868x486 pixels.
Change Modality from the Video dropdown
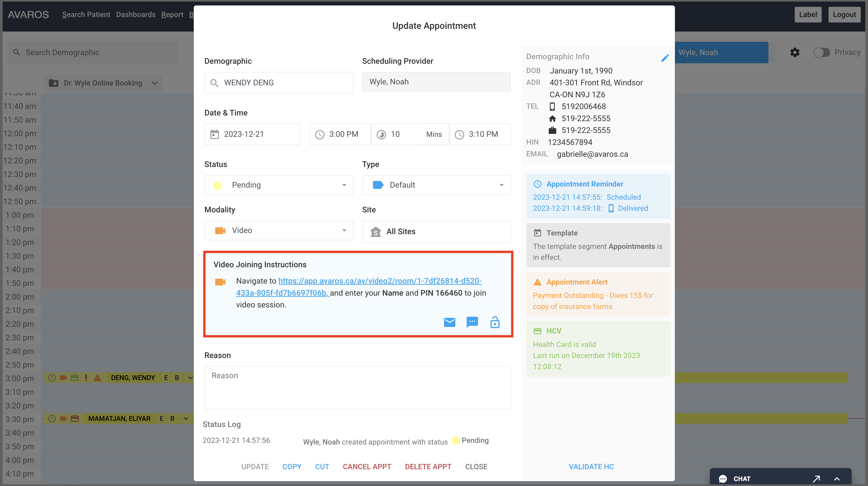(278, 231)
